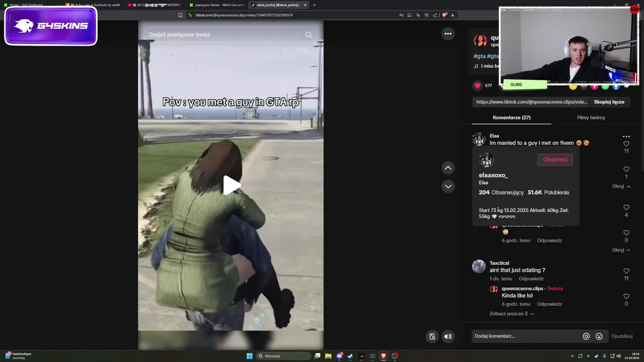Mute the video with the speaker button
This screenshot has width=644, height=362.
tap(448, 336)
